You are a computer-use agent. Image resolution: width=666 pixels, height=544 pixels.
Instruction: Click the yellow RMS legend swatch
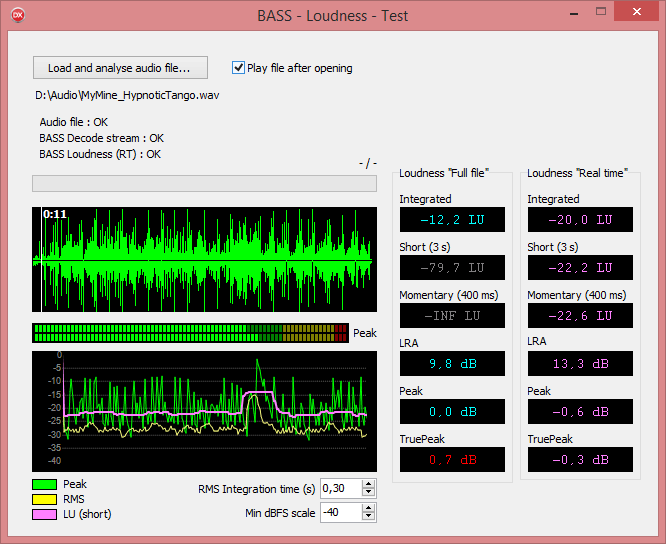[x=44, y=499]
